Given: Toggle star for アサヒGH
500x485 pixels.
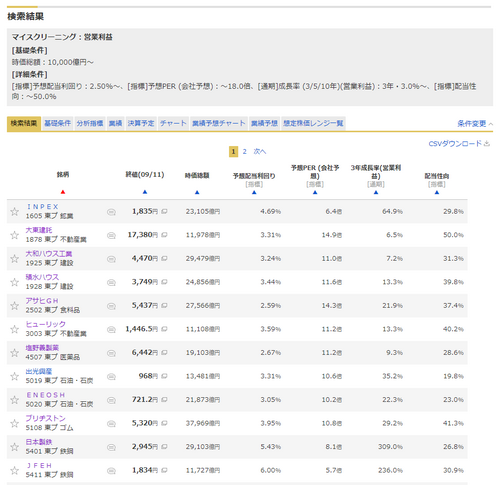Looking at the screenshot, I should 14,306.
